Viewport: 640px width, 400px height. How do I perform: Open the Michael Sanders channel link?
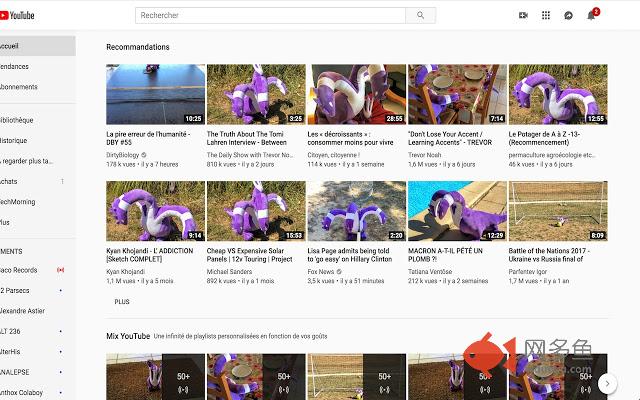tap(229, 272)
